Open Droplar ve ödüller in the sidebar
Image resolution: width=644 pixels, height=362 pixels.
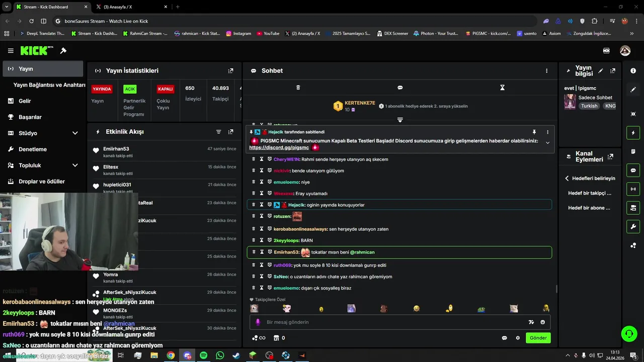coord(43,182)
